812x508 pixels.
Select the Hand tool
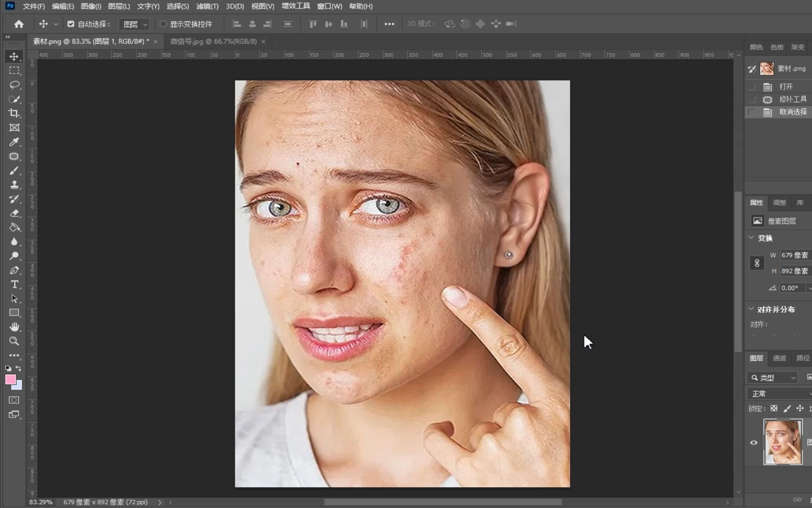coord(14,327)
